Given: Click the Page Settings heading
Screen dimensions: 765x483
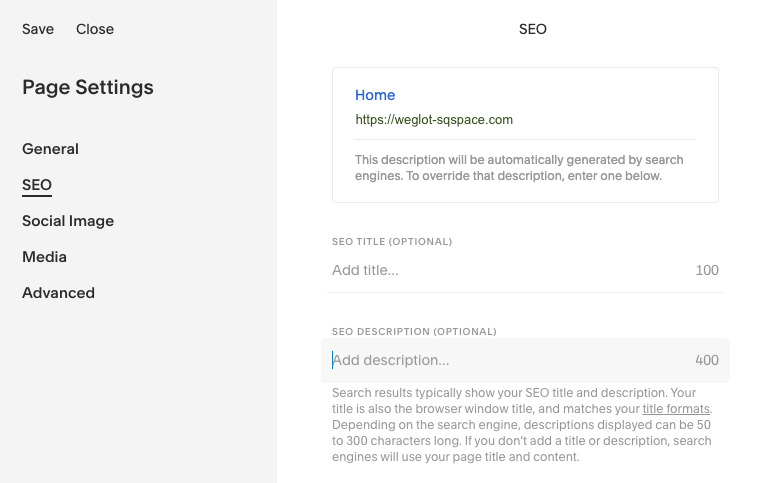Looking at the screenshot, I should pyautogui.click(x=88, y=87).
